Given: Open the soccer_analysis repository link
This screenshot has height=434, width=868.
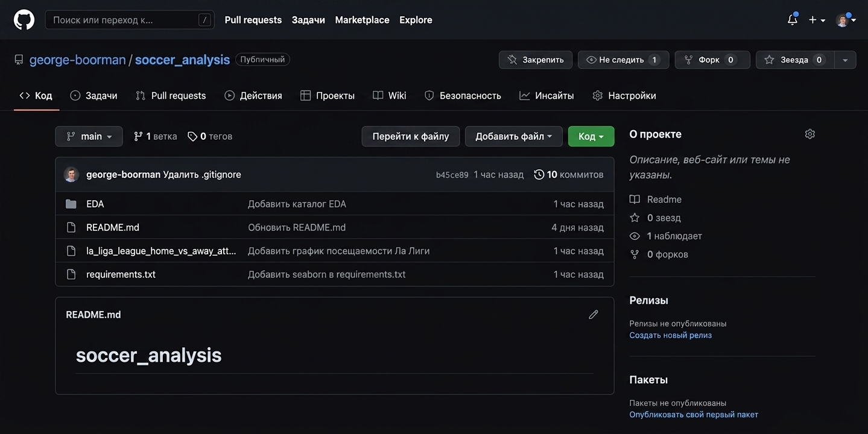Looking at the screenshot, I should click(182, 60).
